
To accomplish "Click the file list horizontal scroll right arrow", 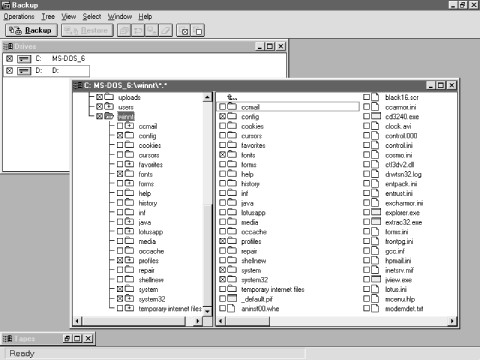I will click(452, 321).
